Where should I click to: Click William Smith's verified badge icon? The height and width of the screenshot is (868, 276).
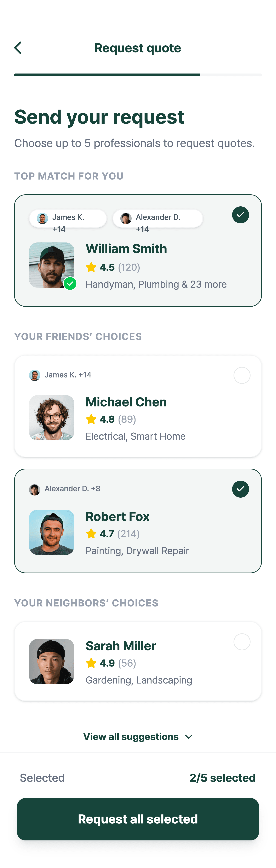70,283
